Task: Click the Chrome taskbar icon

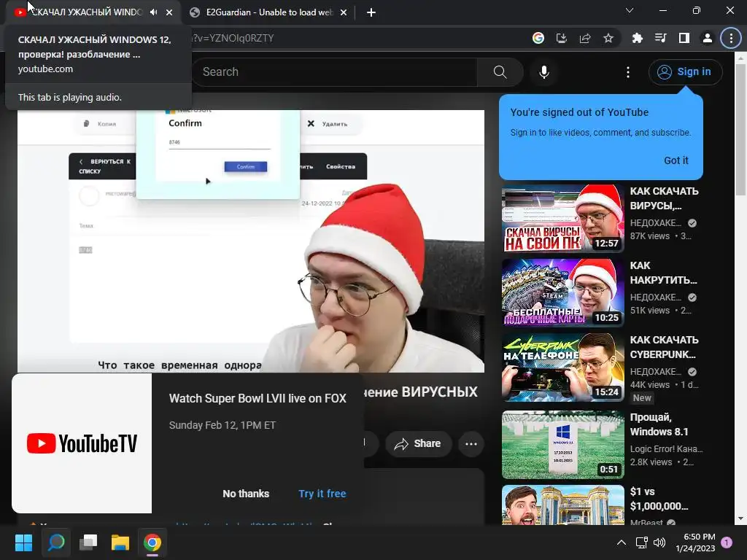Action: (x=152, y=542)
